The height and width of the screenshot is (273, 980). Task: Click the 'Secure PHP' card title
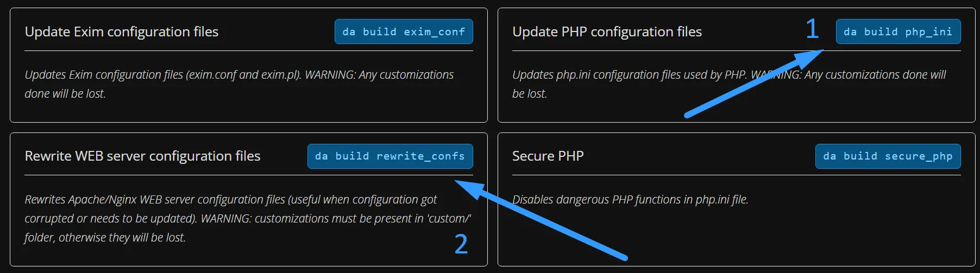click(x=548, y=156)
